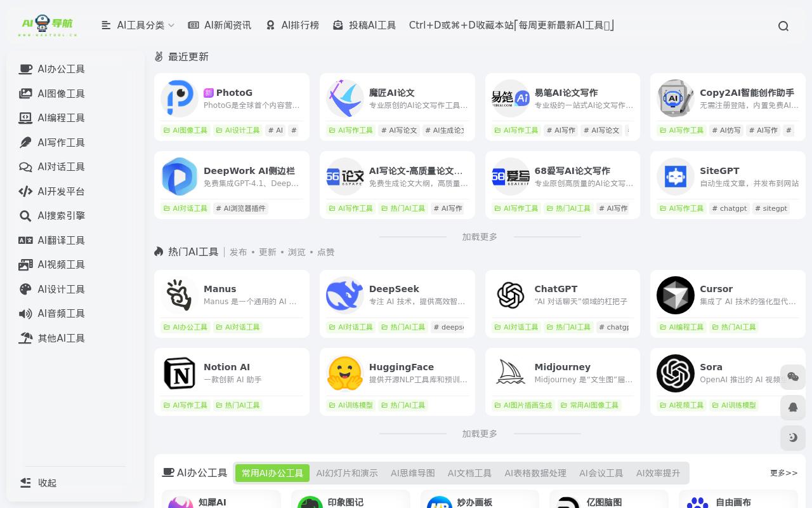Click AI图片插画生成 tag on Midjourney card
Viewport: 812px width, 508px height.
tap(523, 405)
